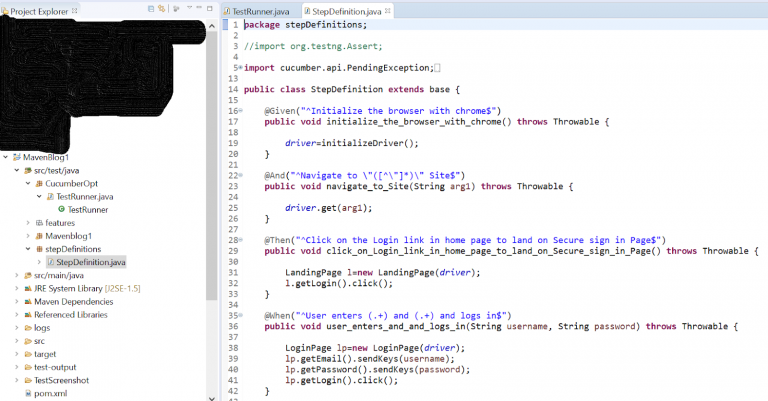Expand the logs folder
Screen dimensions: 768x401
[x=17, y=328]
